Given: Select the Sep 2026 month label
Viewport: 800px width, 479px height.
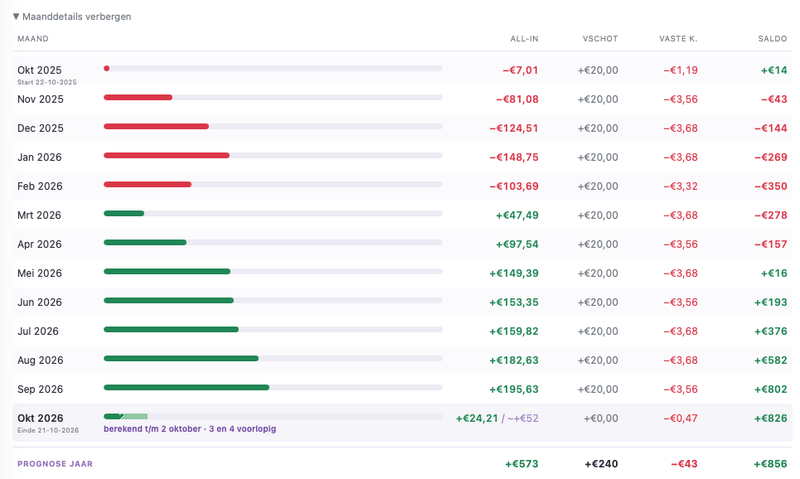Looking at the screenshot, I should (40, 390).
